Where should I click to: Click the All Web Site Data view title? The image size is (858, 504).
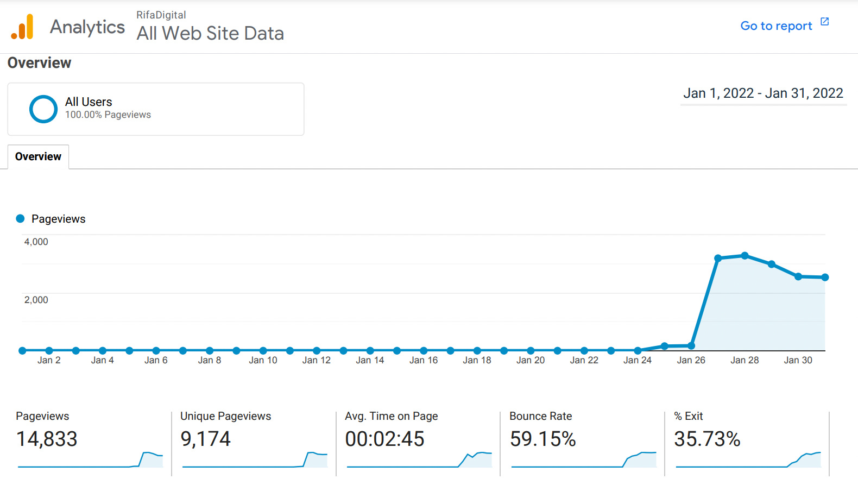(210, 33)
